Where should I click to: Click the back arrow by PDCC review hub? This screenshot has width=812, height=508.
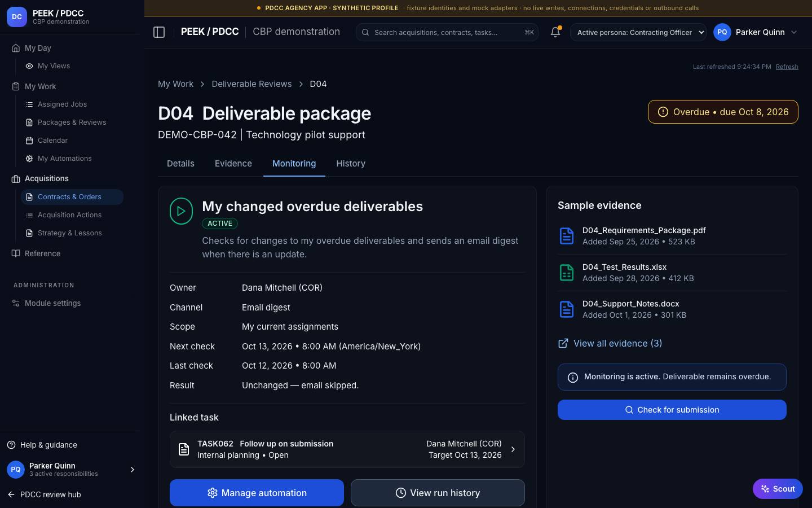pyautogui.click(x=11, y=494)
